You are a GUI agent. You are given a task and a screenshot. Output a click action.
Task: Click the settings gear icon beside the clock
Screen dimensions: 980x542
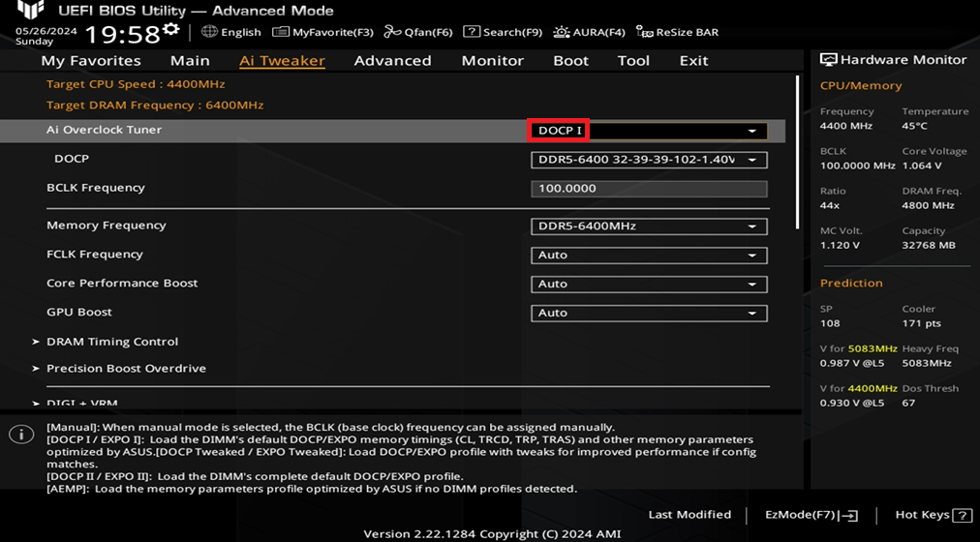(170, 29)
